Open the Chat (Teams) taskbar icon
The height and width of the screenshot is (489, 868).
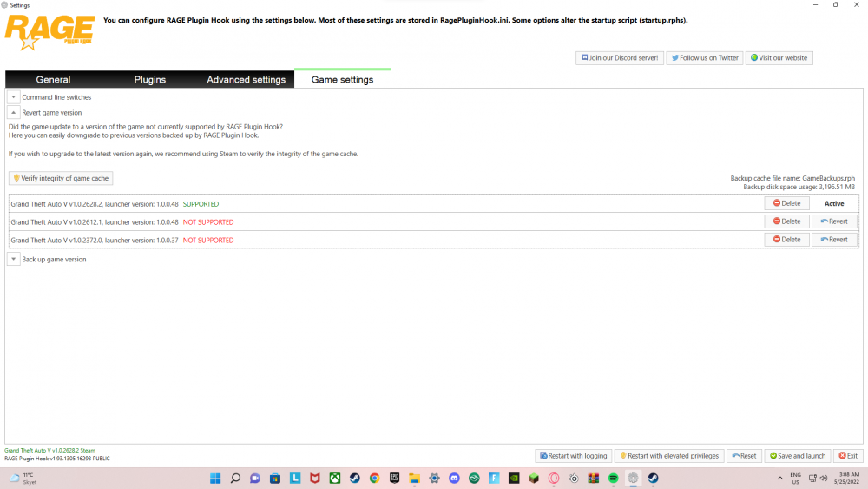point(255,479)
